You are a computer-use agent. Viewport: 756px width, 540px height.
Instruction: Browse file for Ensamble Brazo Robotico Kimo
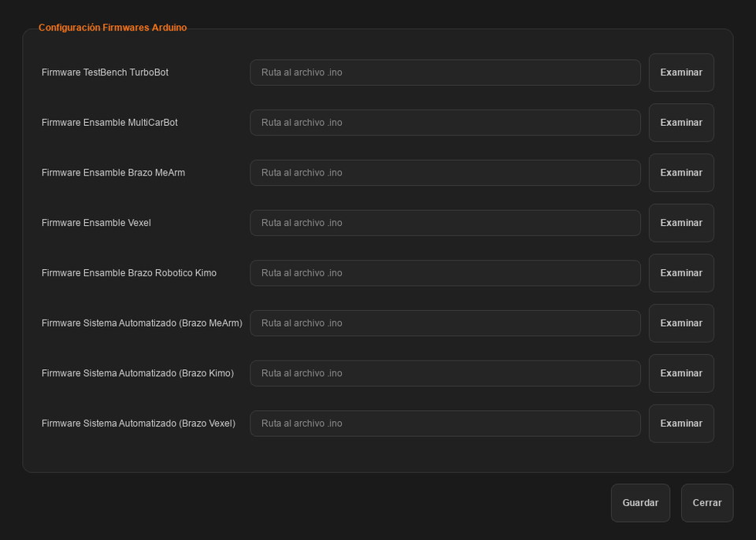[680, 273]
